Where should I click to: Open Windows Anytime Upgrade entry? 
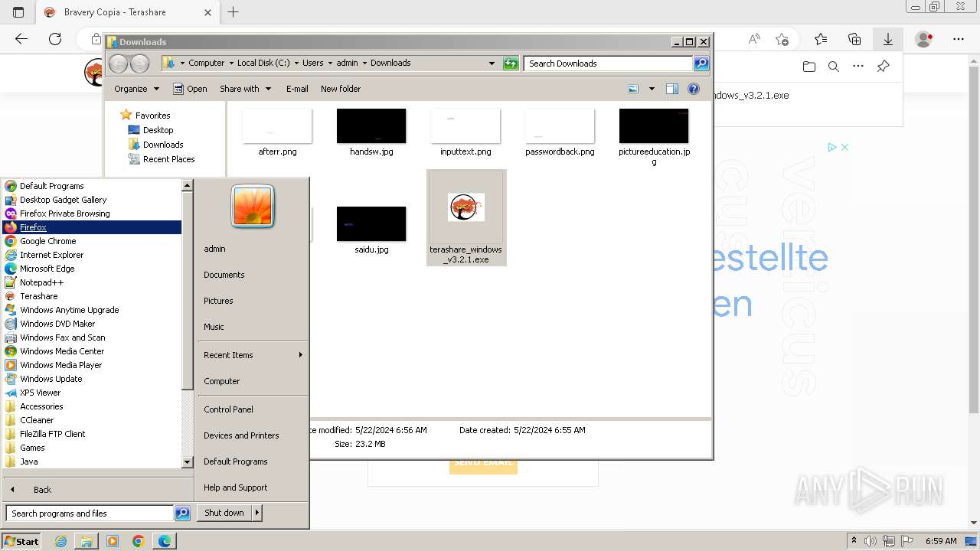(92, 310)
